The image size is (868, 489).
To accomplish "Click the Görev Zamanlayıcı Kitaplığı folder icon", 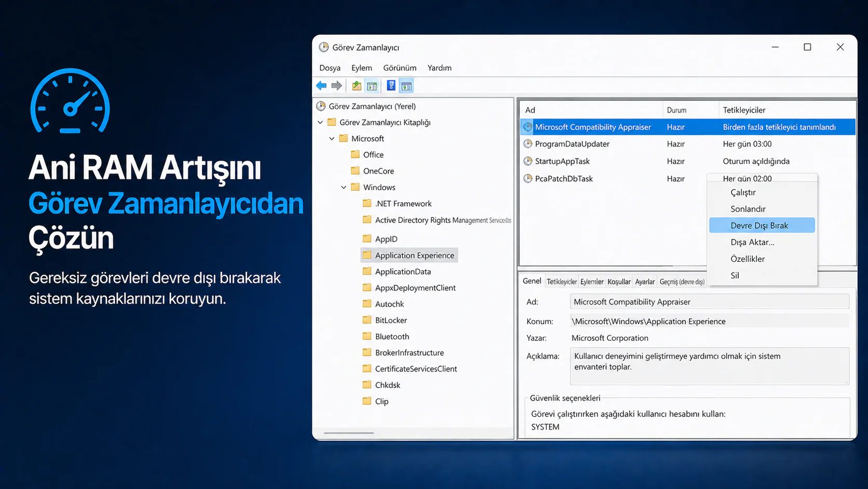I will 332,122.
